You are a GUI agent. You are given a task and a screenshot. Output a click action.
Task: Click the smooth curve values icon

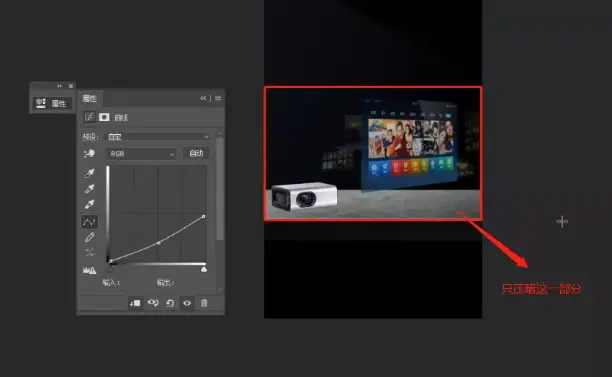pos(89,253)
